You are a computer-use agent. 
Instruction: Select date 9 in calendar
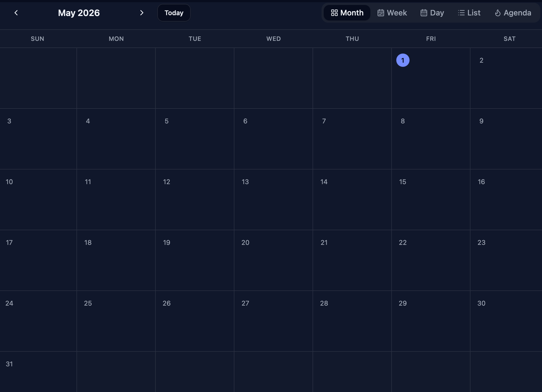[x=481, y=121]
